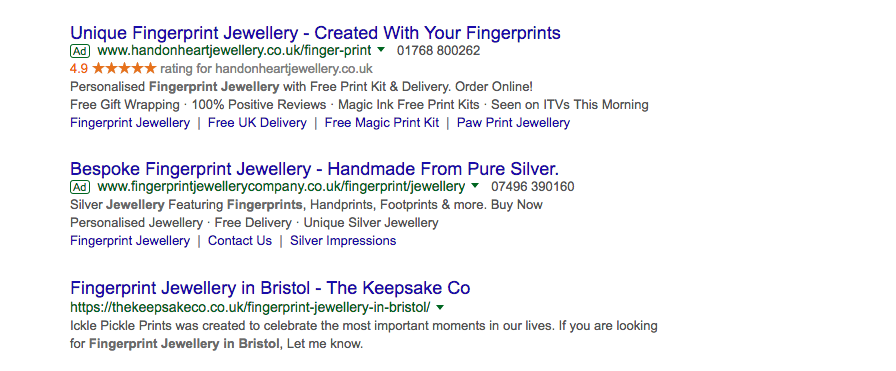This screenshot has width=896, height=371.
Task: Open Fingerprint Jewellery sitelink under second ad
Action: (130, 241)
